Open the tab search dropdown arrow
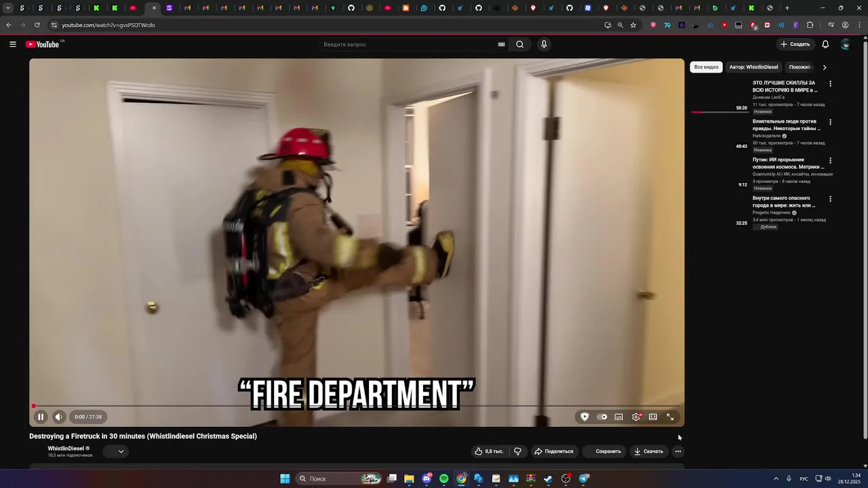Image resolution: width=868 pixels, height=488 pixels. click(8, 8)
